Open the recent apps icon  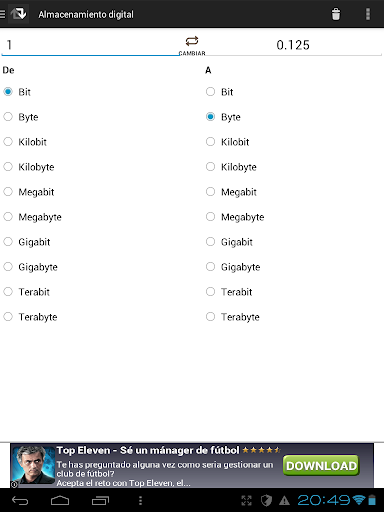tap(100, 500)
